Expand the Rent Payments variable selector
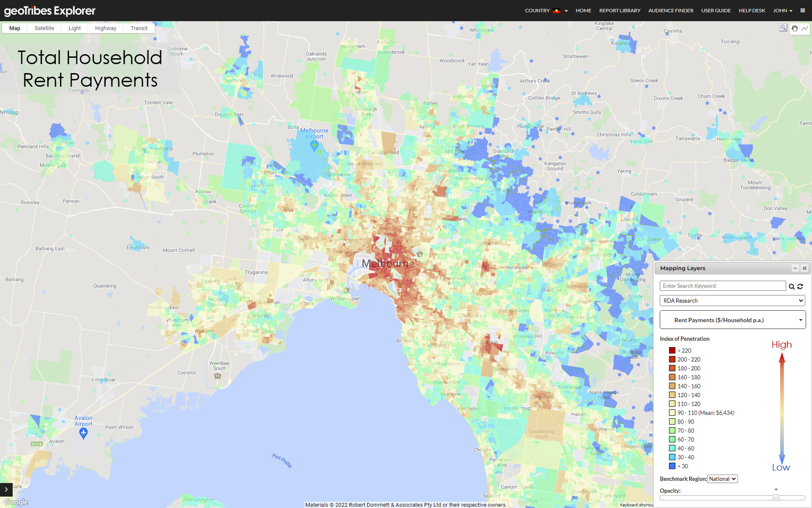The height and width of the screenshot is (508, 812). pos(732,320)
